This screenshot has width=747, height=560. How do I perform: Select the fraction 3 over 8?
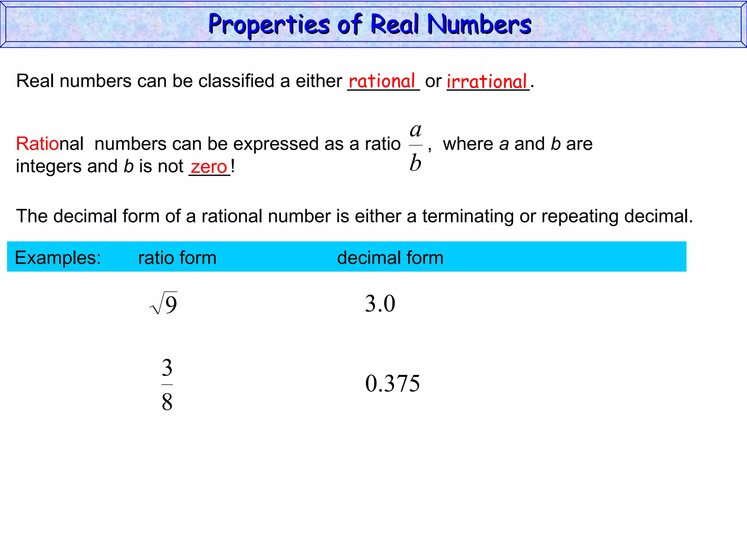[x=167, y=385]
